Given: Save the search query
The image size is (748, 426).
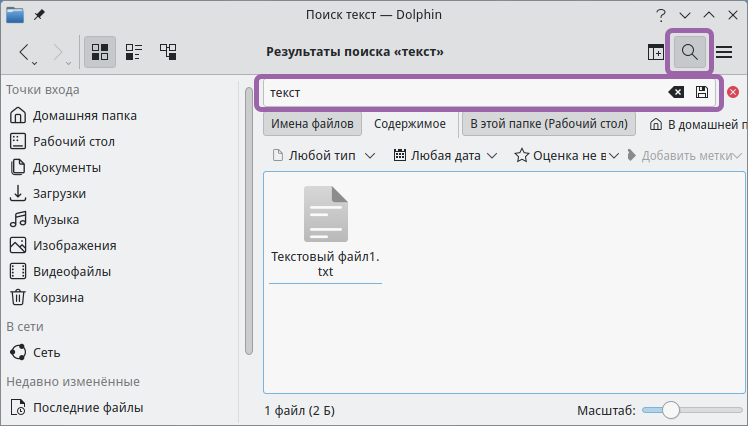Looking at the screenshot, I should pyautogui.click(x=702, y=92).
